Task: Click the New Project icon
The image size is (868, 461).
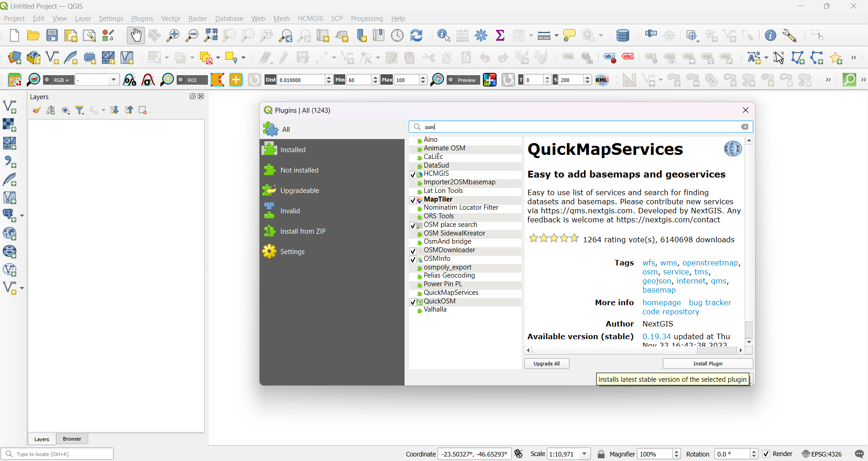Action: (x=14, y=35)
